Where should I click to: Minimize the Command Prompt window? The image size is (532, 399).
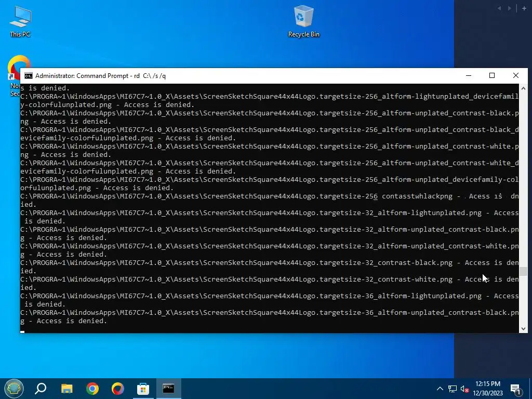point(469,76)
